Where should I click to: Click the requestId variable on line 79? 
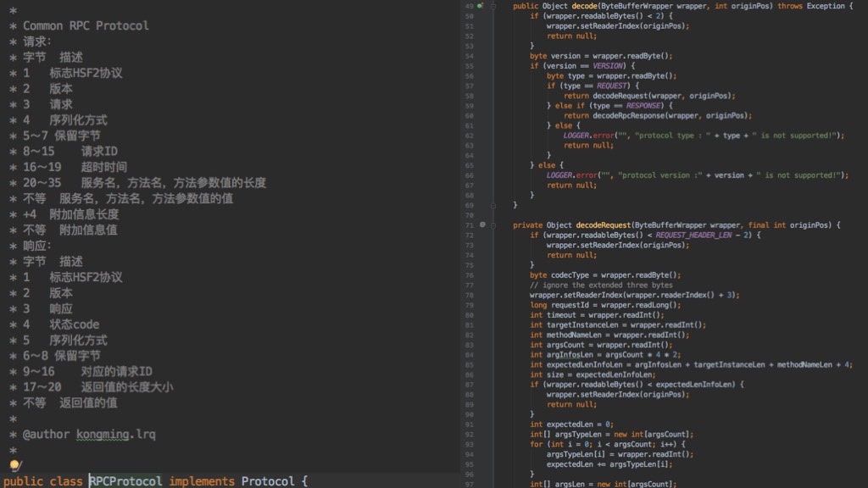[570, 305]
